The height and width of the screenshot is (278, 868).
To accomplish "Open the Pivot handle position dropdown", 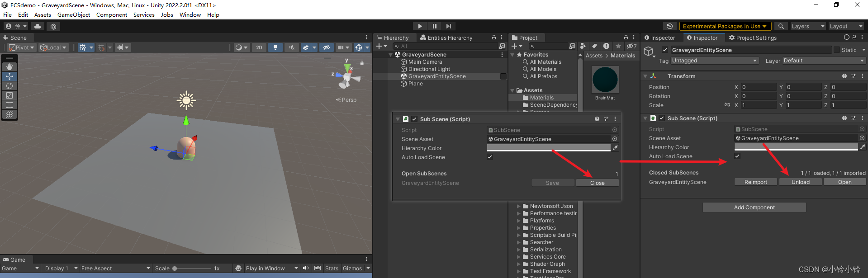I will point(22,47).
